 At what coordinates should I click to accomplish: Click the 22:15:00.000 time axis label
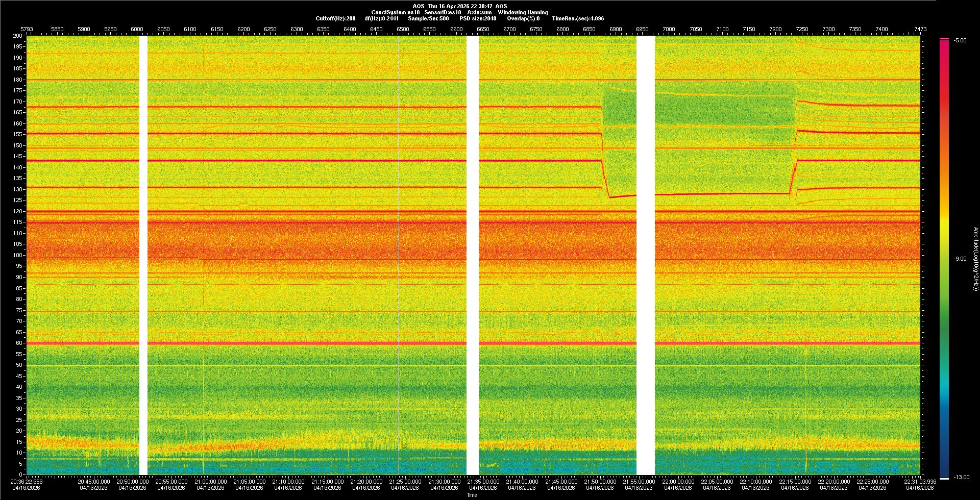[795, 482]
